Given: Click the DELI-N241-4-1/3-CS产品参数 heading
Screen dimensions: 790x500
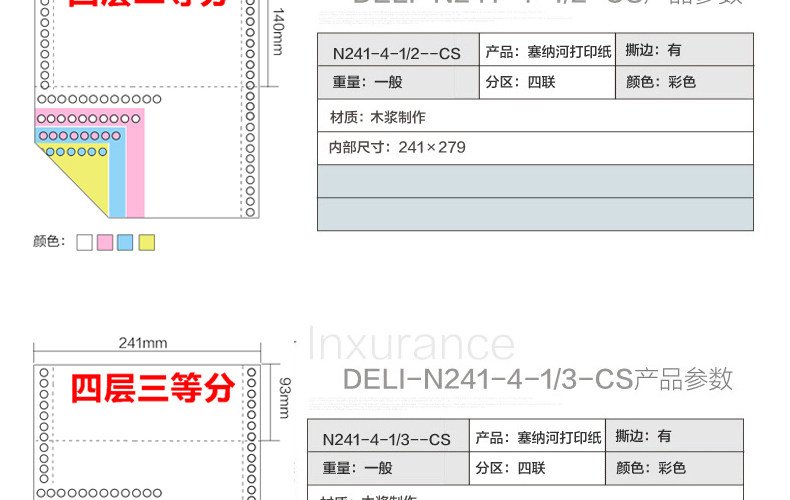Looking at the screenshot, I should tap(537, 379).
